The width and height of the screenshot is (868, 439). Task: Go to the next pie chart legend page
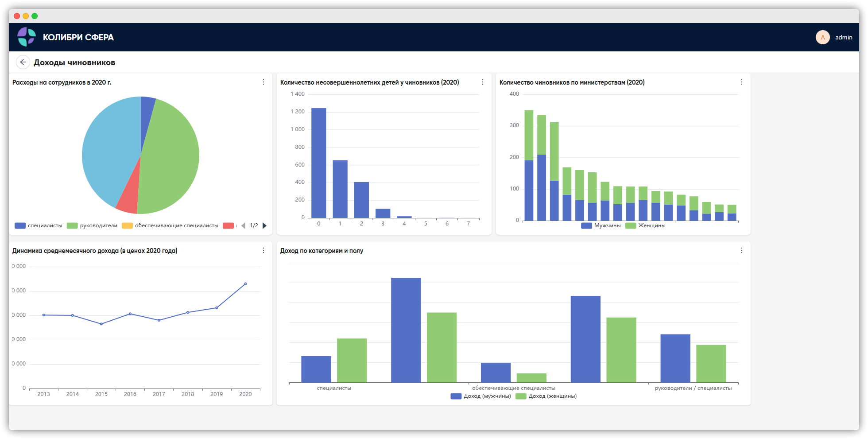[264, 226]
